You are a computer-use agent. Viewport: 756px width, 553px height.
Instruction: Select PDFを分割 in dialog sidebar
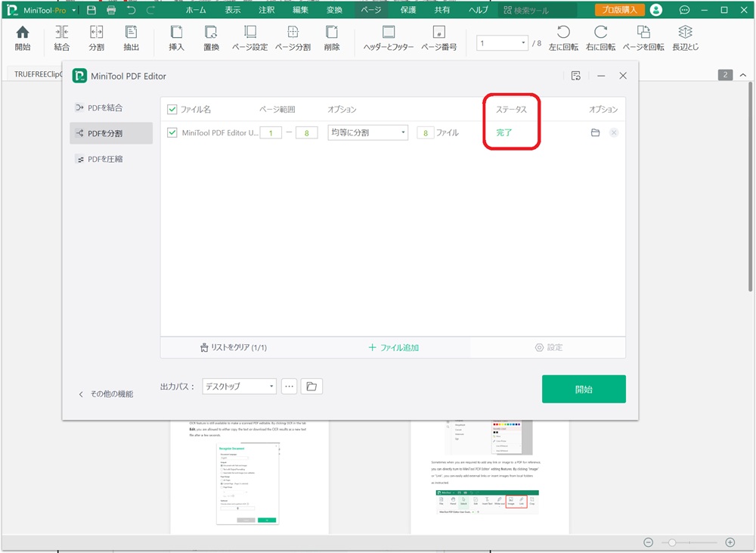(x=111, y=133)
